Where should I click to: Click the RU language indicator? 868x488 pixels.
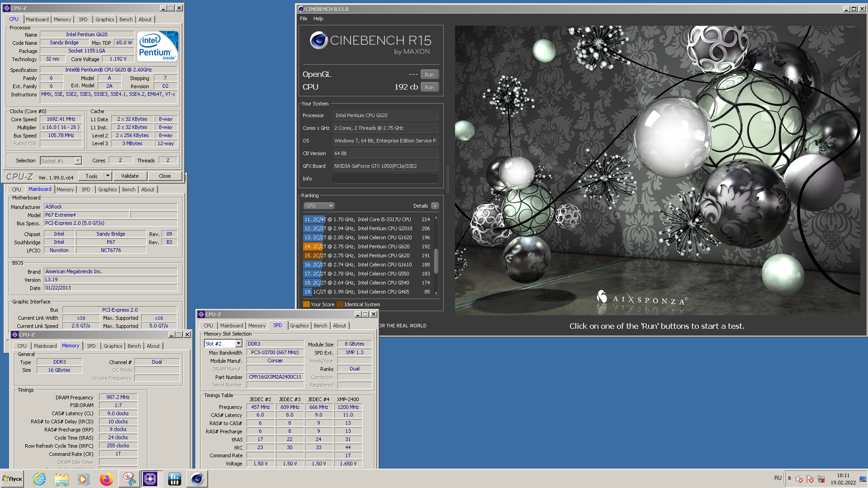click(778, 478)
